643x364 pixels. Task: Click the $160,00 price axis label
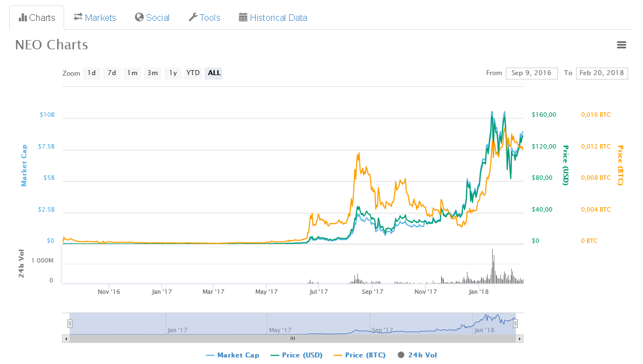[544, 115]
